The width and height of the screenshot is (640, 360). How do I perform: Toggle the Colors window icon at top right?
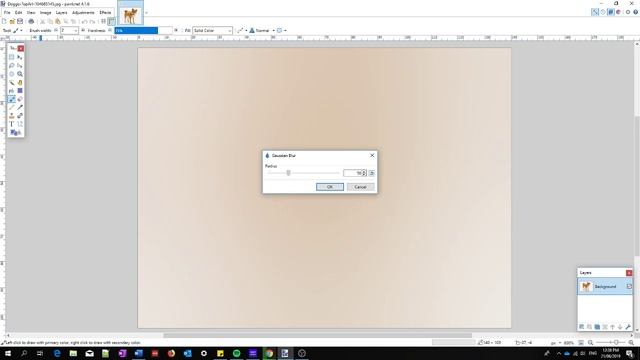click(618, 12)
